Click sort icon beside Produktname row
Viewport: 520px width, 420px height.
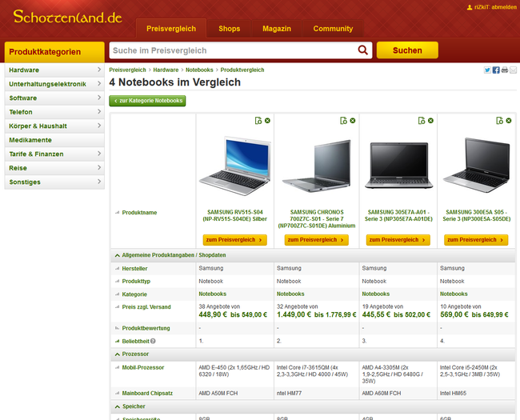[117, 212]
